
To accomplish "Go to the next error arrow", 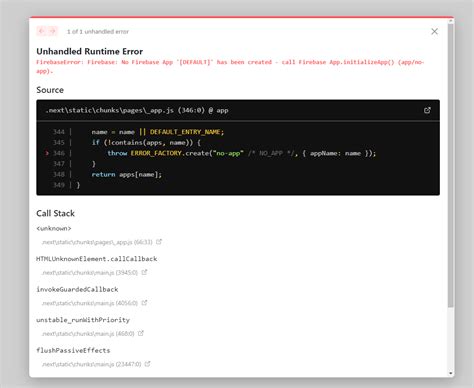I will click(53, 31).
